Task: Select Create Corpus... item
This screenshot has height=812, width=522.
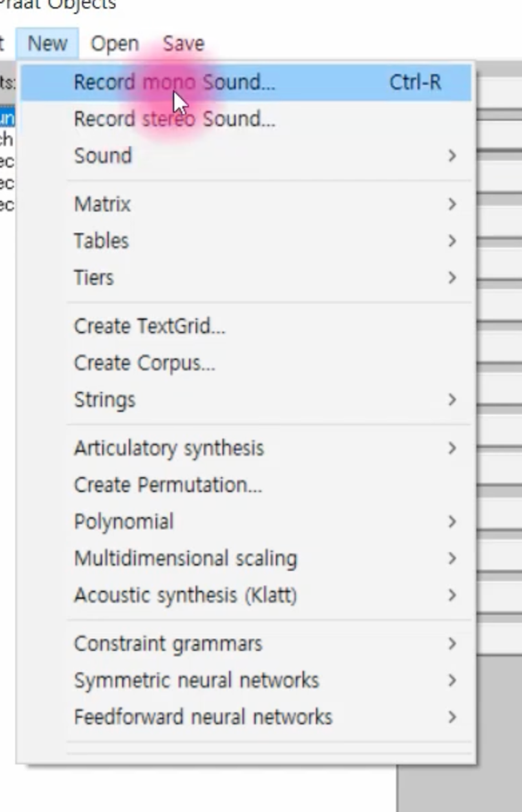Action: pyautogui.click(x=246, y=363)
